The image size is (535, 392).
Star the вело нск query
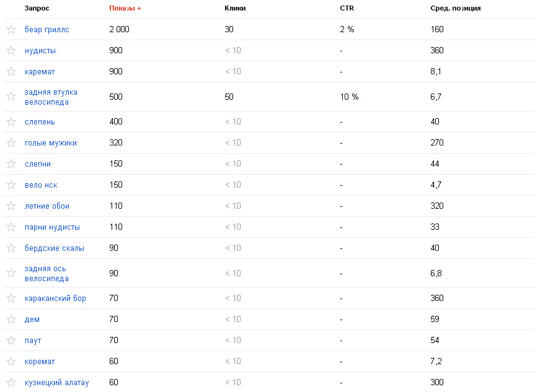pos(11,185)
